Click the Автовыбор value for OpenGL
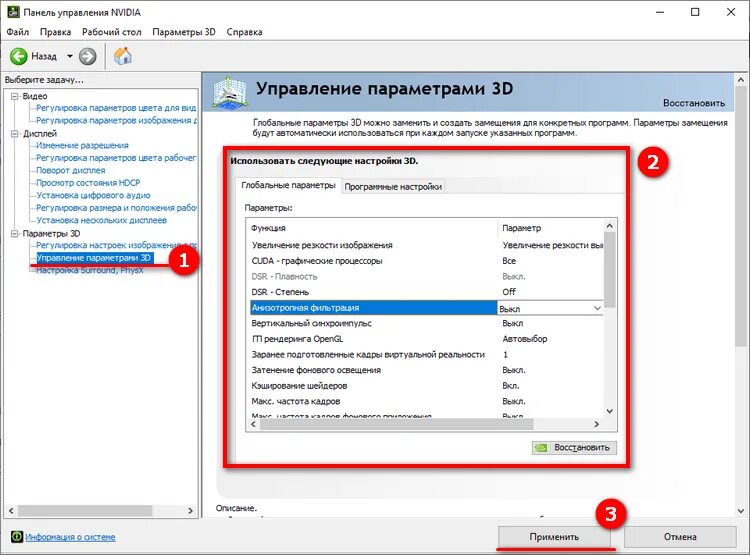The height and width of the screenshot is (555, 750). tap(525, 339)
